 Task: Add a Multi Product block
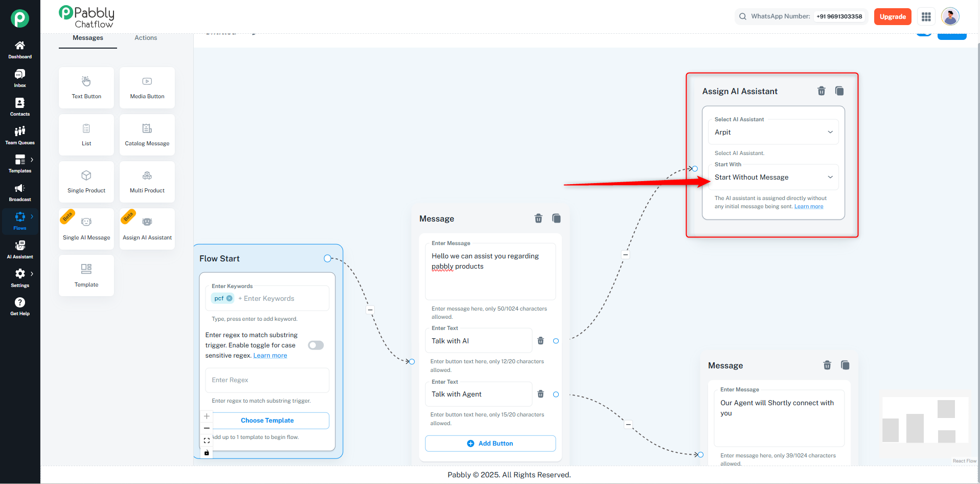point(147,182)
